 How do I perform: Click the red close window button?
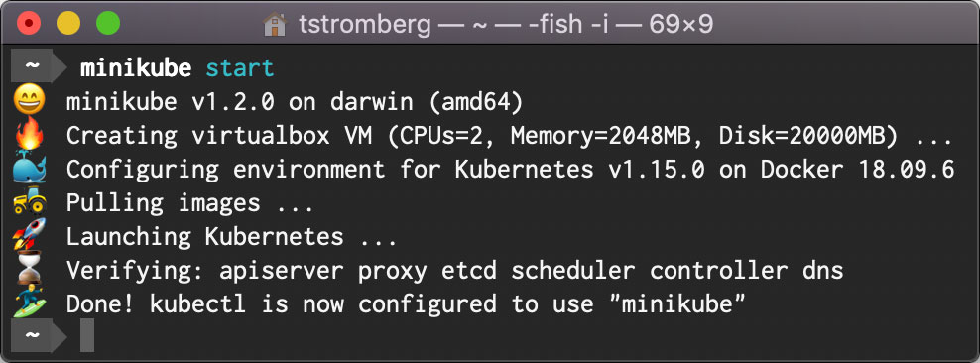(29, 24)
